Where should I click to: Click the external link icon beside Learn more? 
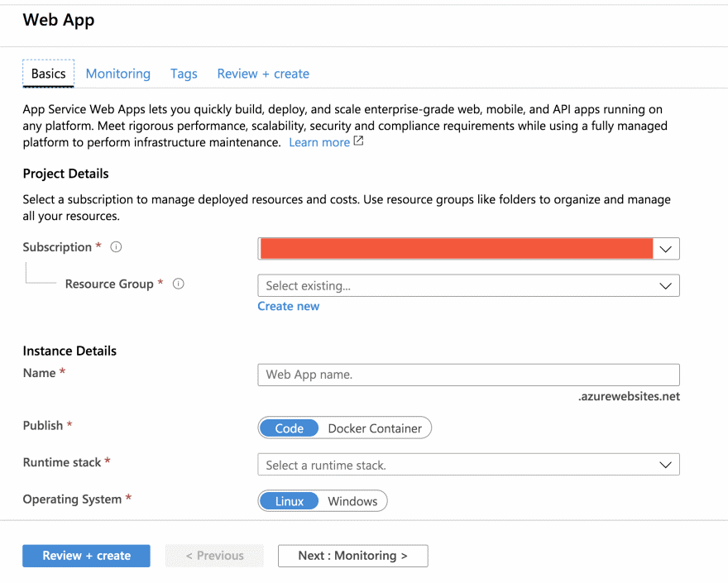pyautogui.click(x=358, y=141)
